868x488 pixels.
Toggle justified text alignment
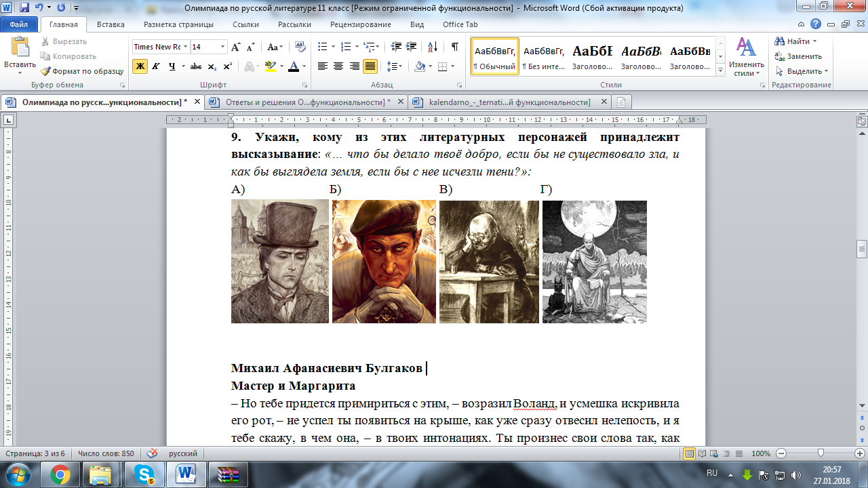[370, 66]
